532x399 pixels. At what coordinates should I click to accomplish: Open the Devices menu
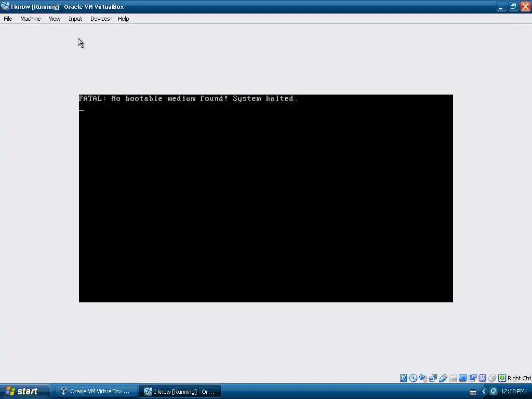coord(100,19)
